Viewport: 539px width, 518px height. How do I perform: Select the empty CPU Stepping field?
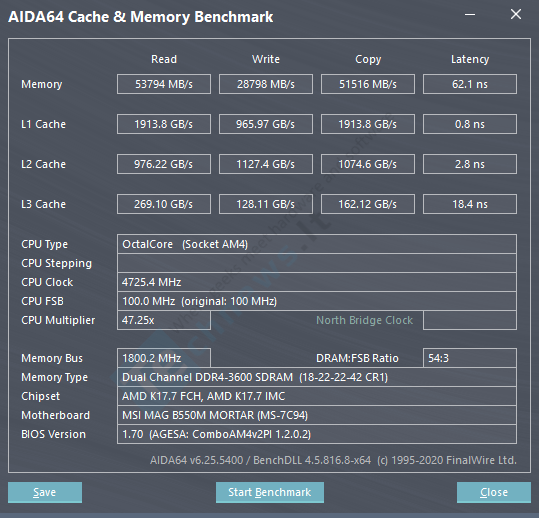(x=317, y=263)
